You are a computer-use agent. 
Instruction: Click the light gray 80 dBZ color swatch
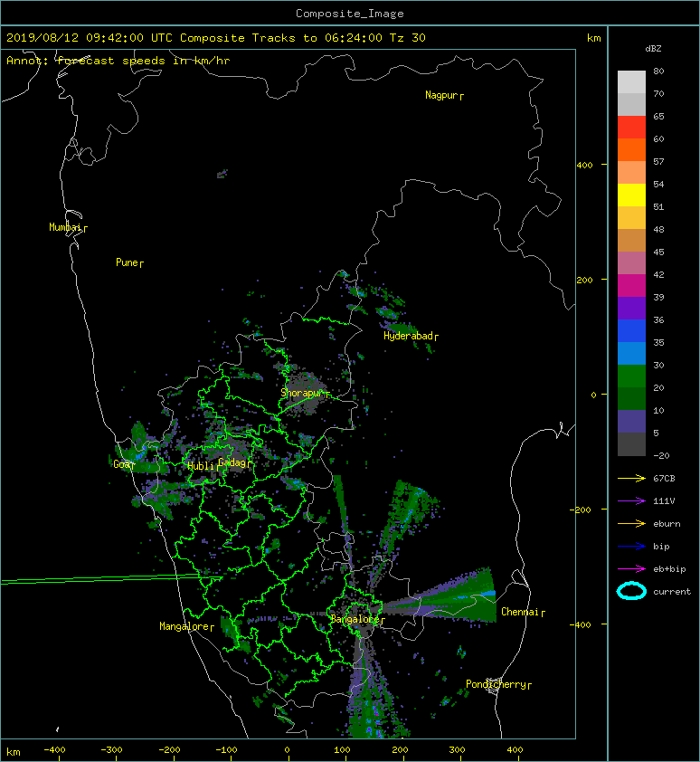click(631, 82)
